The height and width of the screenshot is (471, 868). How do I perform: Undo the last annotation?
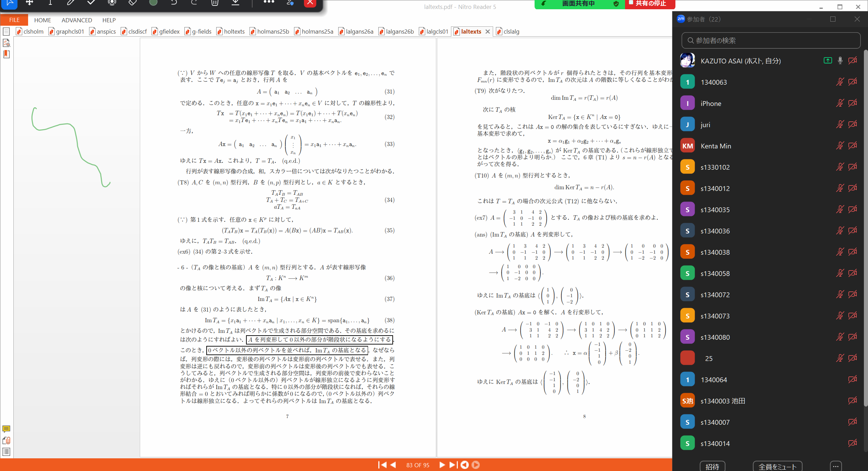click(x=174, y=3)
